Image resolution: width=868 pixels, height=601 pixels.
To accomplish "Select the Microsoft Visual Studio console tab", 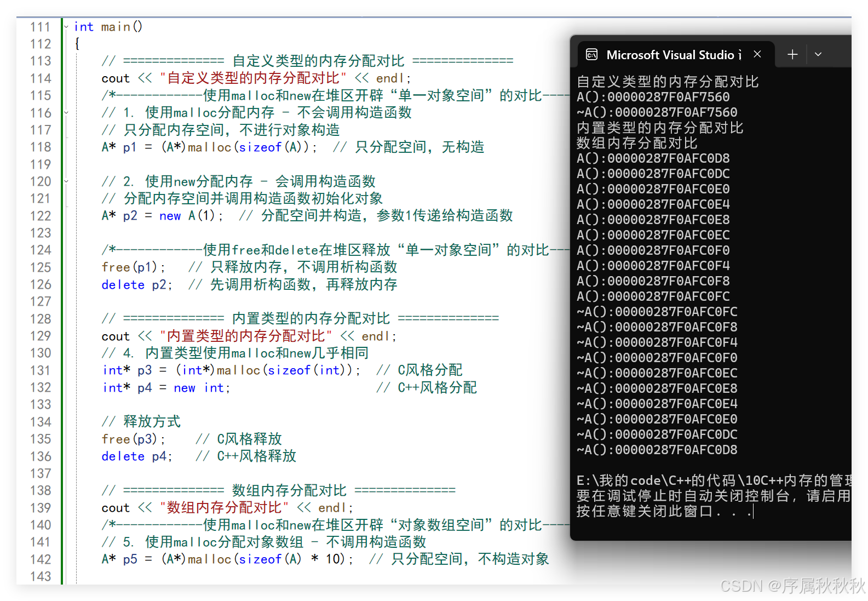I will tap(676, 55).
